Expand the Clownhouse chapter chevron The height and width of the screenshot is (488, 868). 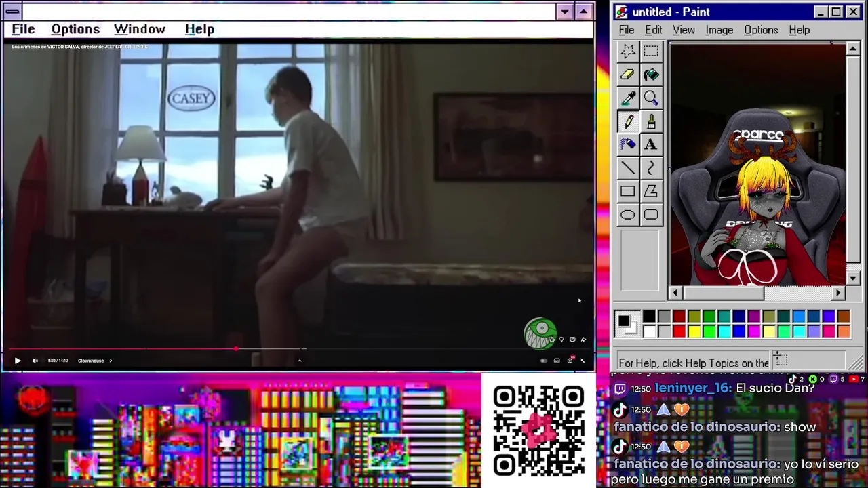[111, 361]
